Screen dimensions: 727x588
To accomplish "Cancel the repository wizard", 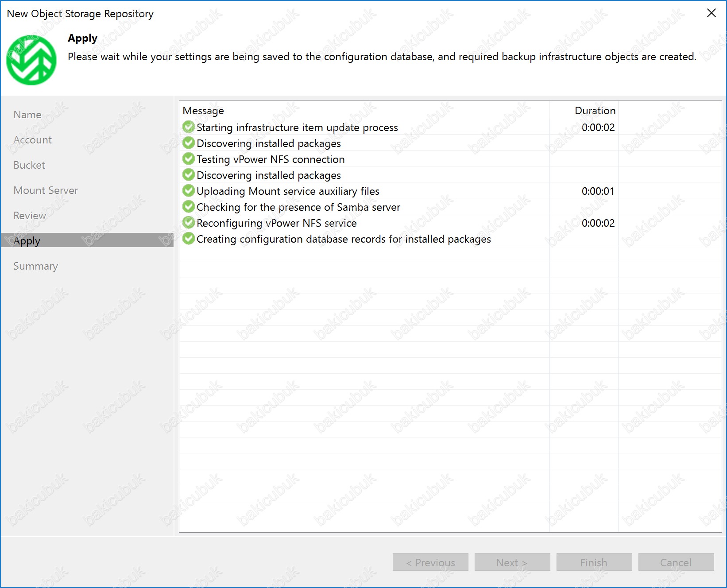I will [x=676, y=562].
